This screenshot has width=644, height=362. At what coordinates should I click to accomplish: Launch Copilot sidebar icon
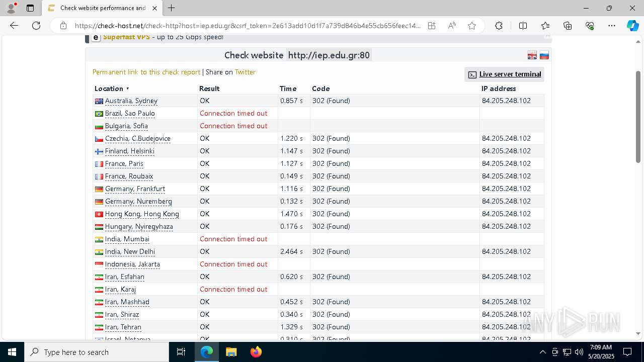click(632, 26)
